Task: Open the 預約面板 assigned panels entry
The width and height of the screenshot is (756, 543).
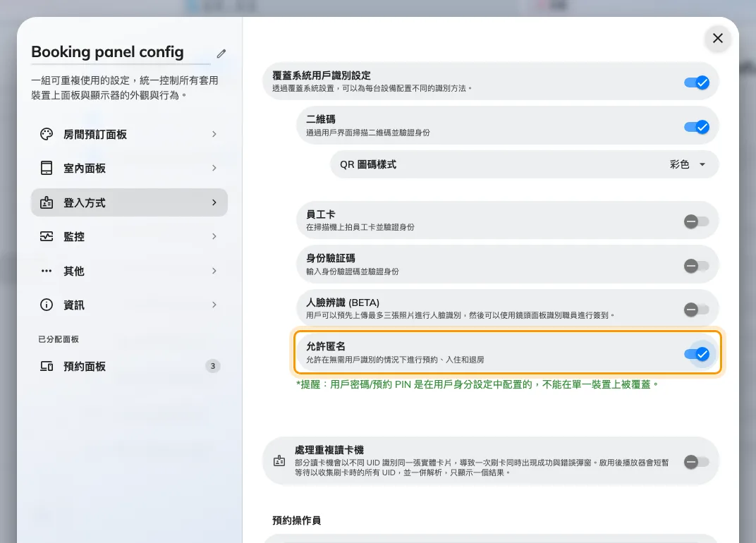Action: [x=129, y=367]
